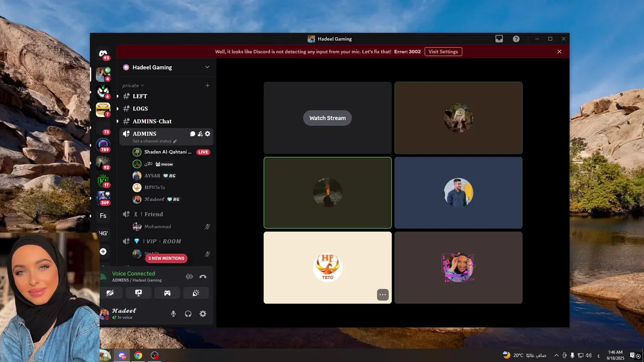This screenshot has height=362, width=644.
Task: Select the blue tile with man avatar
Action: coord(458,193)
